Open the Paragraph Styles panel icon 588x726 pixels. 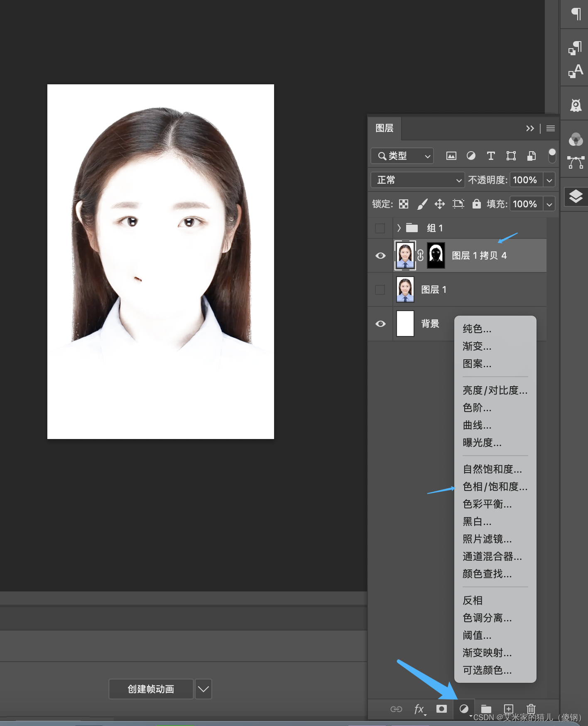click(575, 48)
